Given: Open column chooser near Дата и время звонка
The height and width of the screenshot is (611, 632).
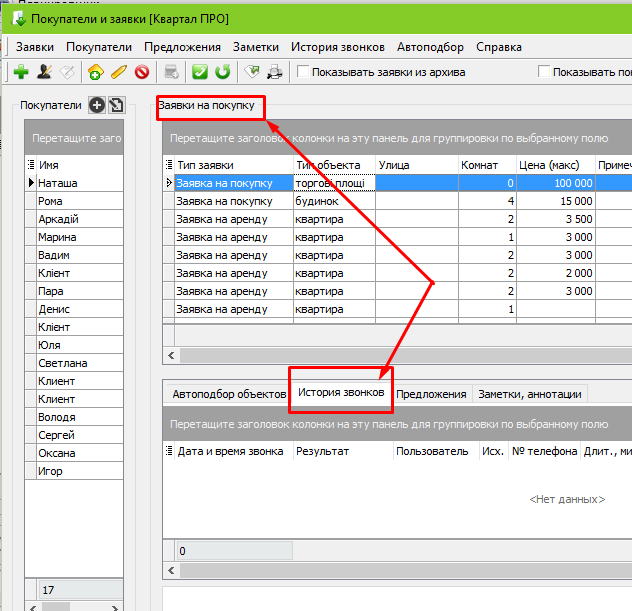Looking at the screenshot, I should click(169, 451).
